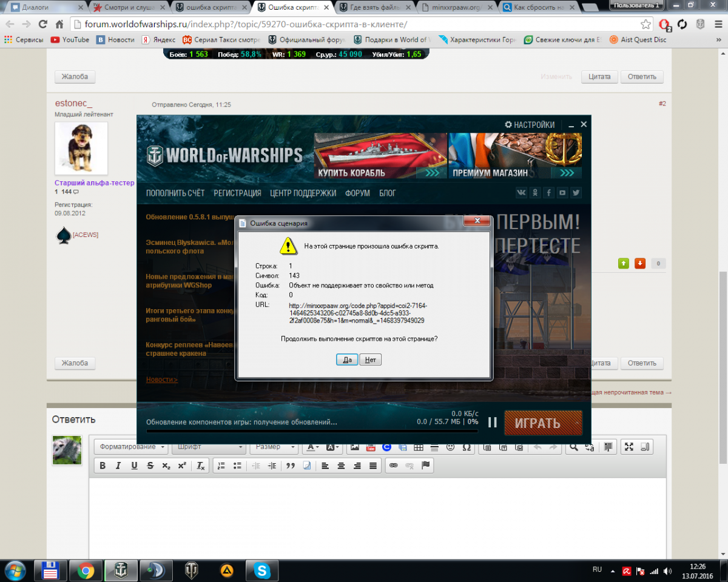Focus the browser address bar
This screenshot has height=582, width=728.
[x=355, y=25]
